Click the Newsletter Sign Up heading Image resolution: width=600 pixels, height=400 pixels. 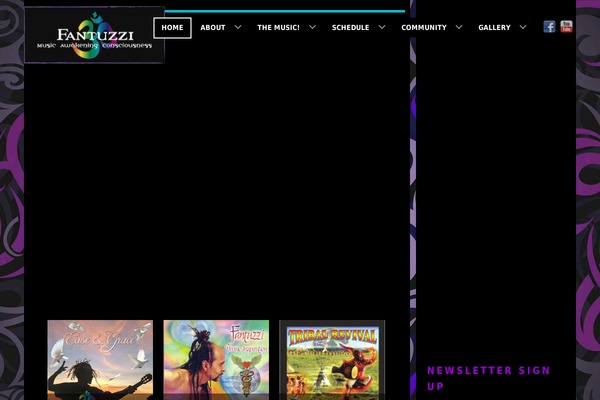click(489, 378)
